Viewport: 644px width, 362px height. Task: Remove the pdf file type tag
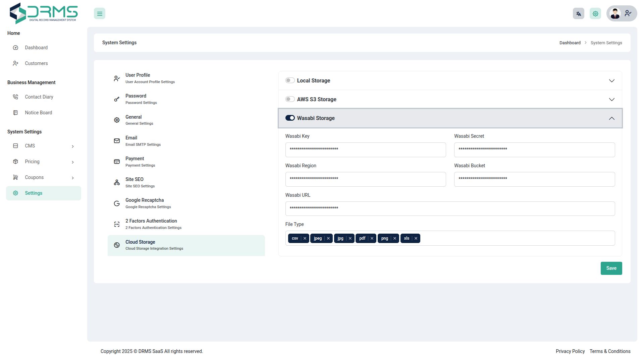(372, 238)
